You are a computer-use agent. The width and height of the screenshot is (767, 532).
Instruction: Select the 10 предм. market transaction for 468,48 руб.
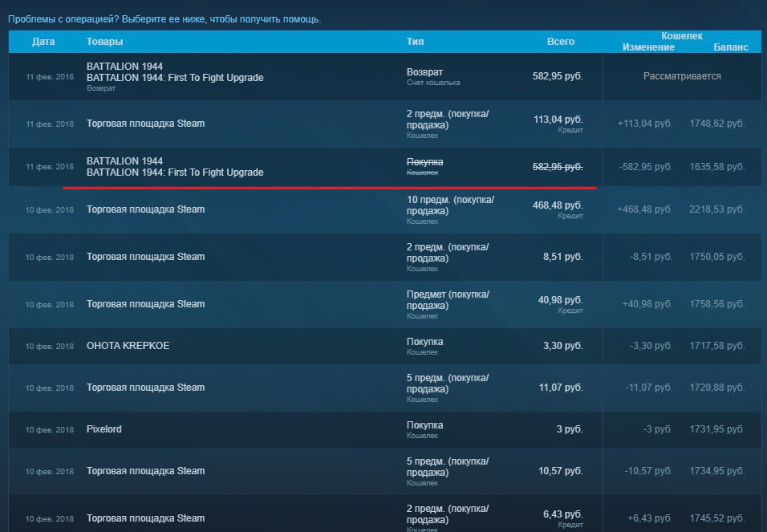(145, 209)
